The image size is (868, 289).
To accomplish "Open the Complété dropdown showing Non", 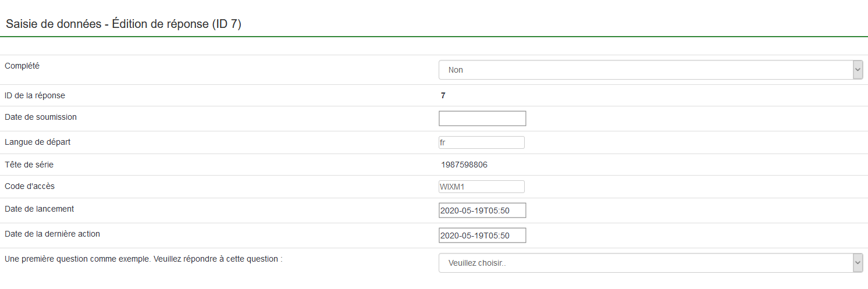I will tap(646, 70).
